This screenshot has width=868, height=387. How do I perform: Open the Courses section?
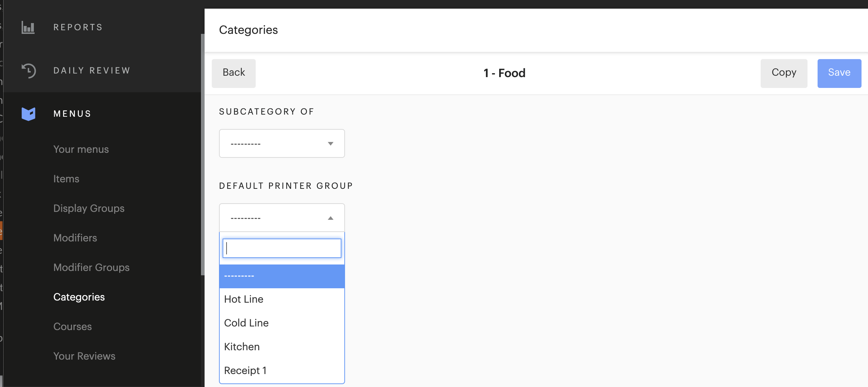pos(72,326)
